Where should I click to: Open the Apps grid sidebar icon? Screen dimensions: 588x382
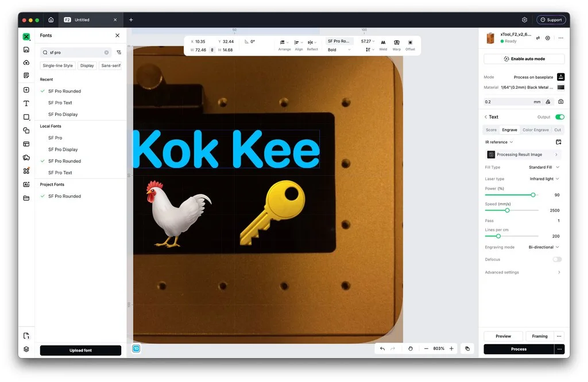[26, 171]
